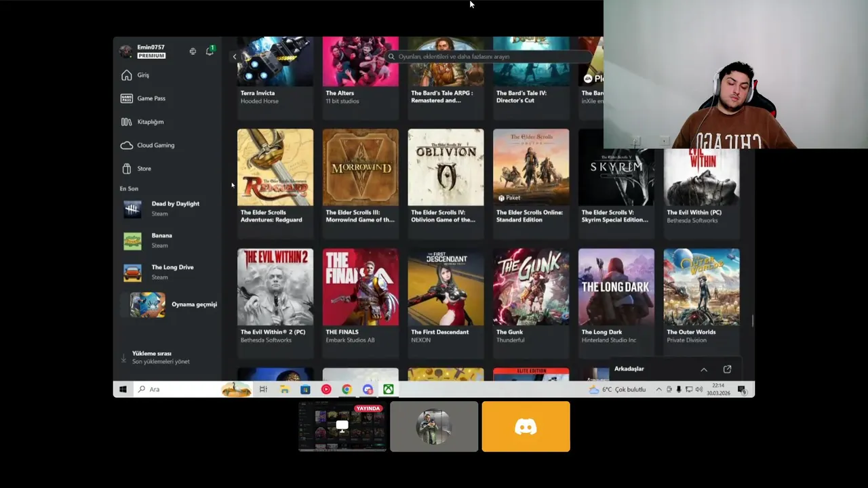Image resolution: width=868 pixels, height=488 pixels.
Task: Open Task View on the taskbar
Action: 263,389
